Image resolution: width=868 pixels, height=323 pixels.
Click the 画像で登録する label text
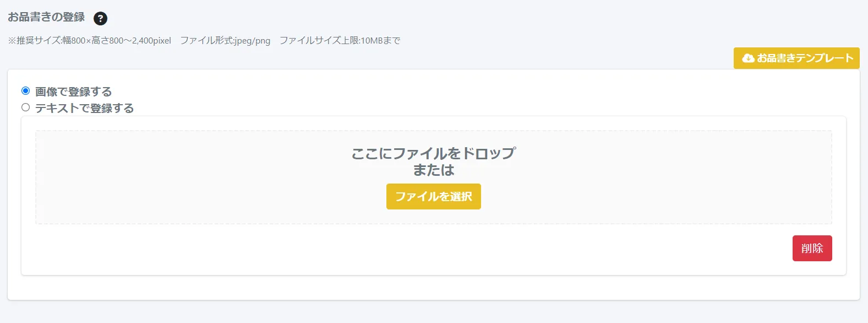[x=73, y=91]
